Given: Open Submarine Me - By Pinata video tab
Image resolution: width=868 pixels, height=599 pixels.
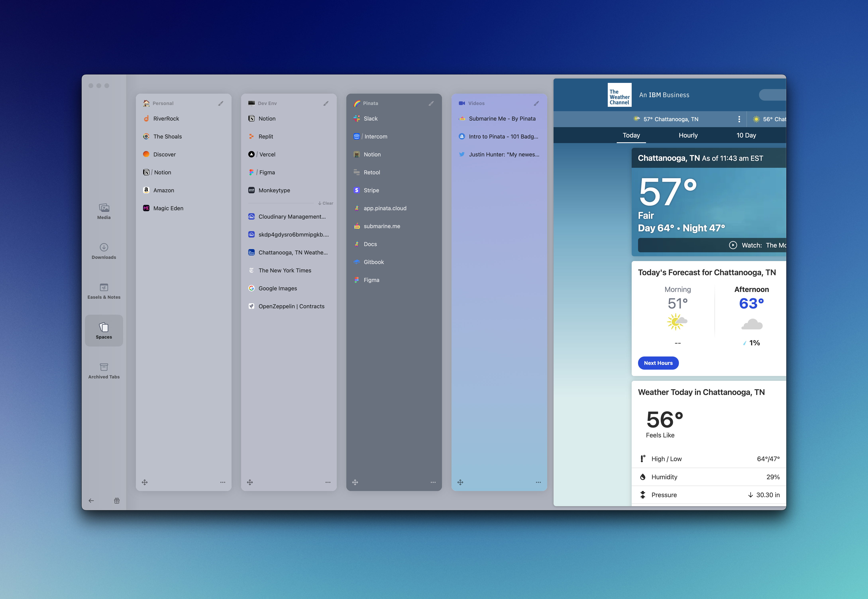Looking at the screenshot, I should coord(499,119).
